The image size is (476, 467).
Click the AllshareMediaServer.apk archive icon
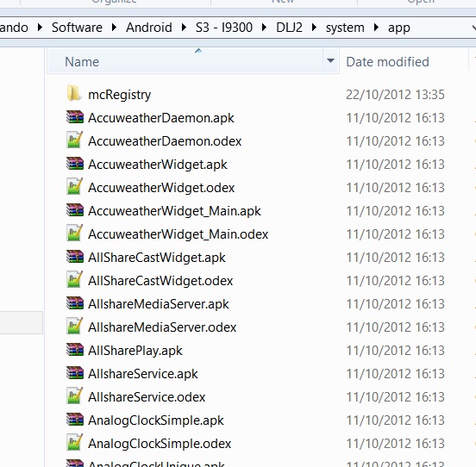(x=75, y=303)
